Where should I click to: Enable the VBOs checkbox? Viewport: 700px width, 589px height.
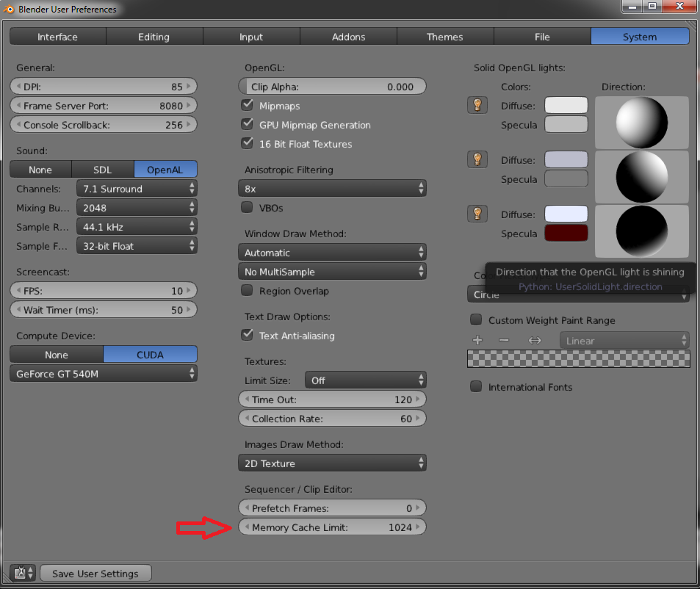[x=247, y=208]
